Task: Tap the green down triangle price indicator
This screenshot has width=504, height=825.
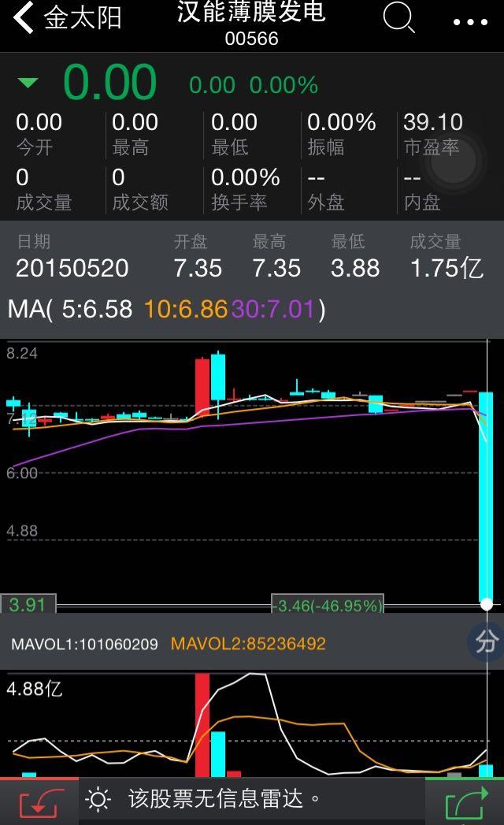Action: coord(28,83)
